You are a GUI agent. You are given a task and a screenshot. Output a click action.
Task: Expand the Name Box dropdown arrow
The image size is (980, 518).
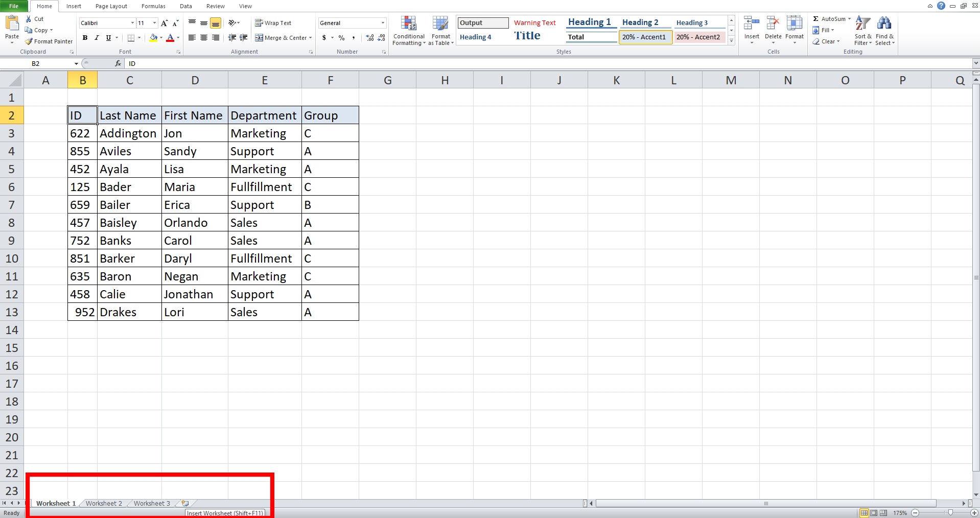[x=76, y=63]
